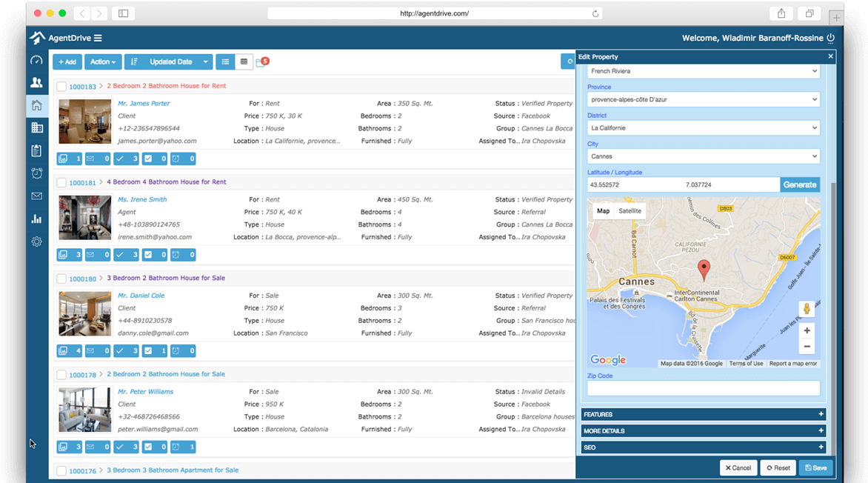Open the City dropdown showing Cannes
Viewport: 868px width, 483px height.
pyautogui.click(x=702, y=156)
